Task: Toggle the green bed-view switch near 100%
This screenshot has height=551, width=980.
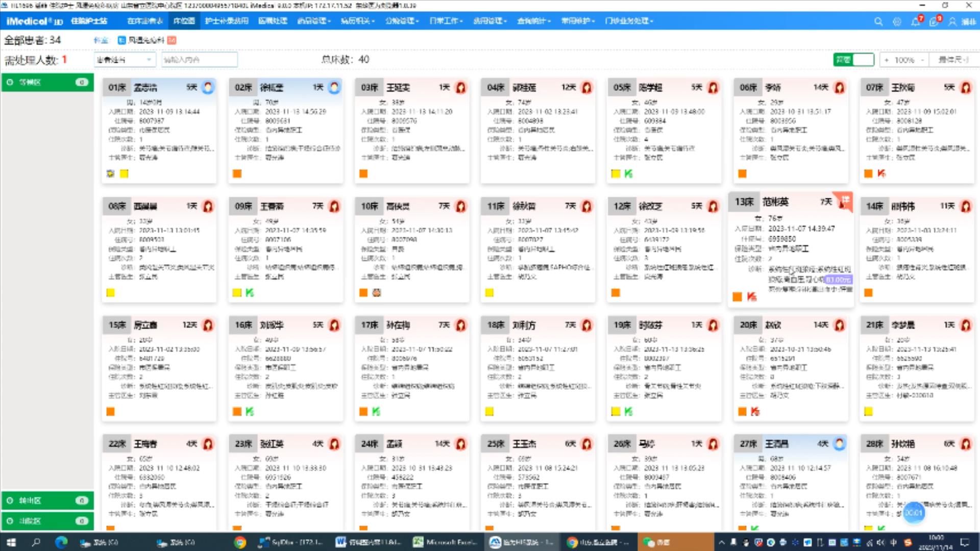Action: pos(853,60)
